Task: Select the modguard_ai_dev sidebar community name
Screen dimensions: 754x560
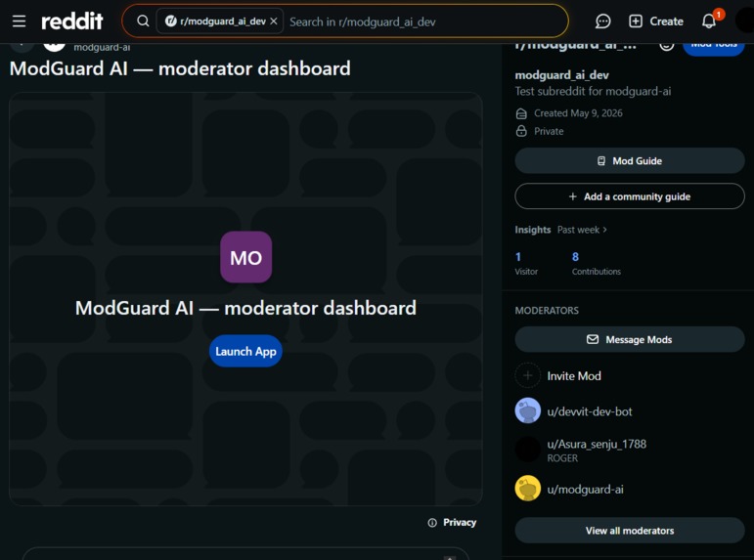Action: point(561,75)
